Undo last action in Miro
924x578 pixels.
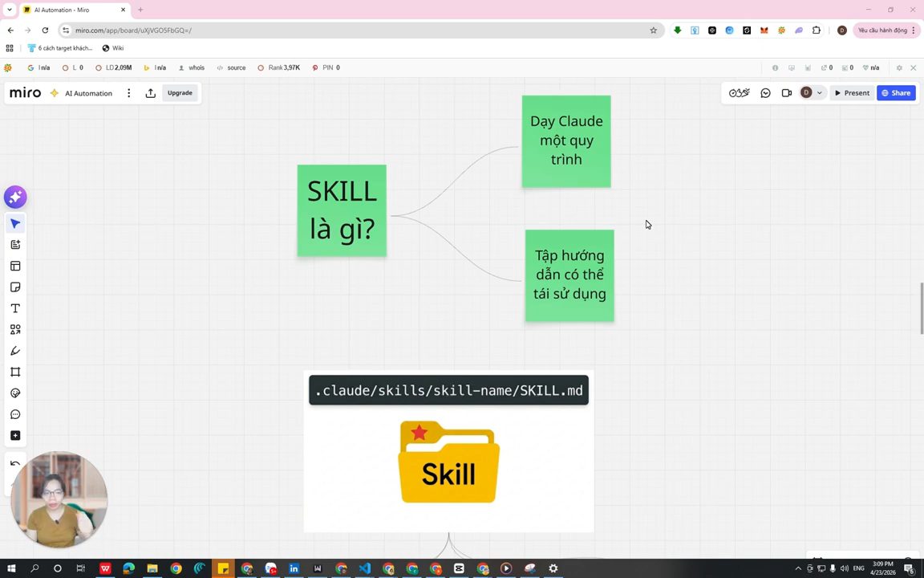coord(15,463)
